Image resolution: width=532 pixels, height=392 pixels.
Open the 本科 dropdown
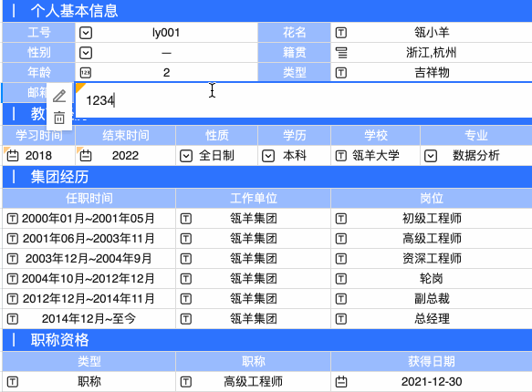268,156
